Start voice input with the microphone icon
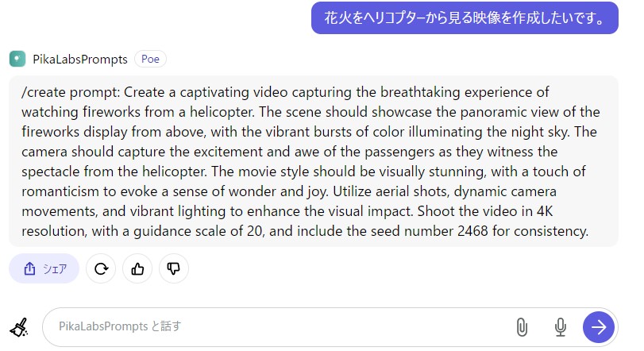 [560, 326]
